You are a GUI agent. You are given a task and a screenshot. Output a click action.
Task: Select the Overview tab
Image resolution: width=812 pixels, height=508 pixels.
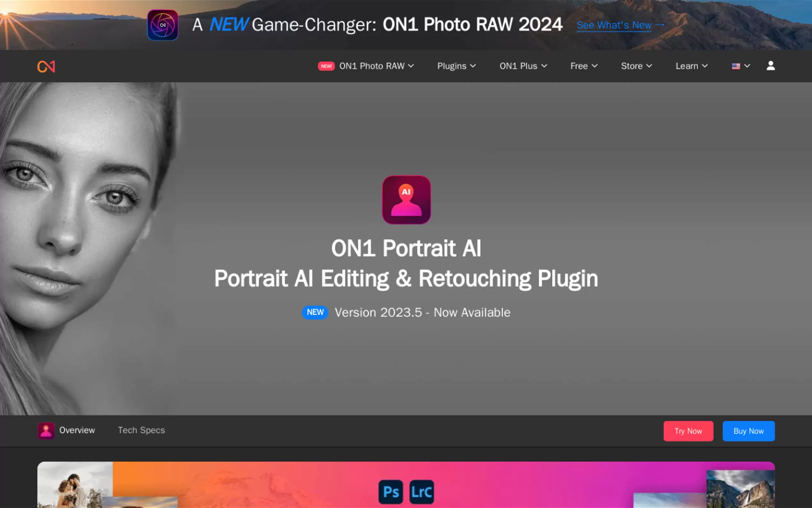point(77,430)
